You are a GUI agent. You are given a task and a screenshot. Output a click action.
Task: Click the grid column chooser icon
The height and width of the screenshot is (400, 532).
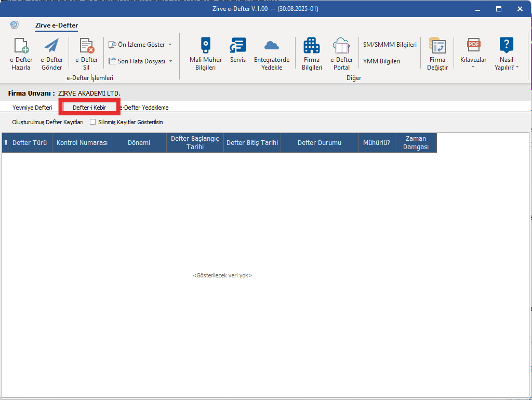[x=5, y=143]
